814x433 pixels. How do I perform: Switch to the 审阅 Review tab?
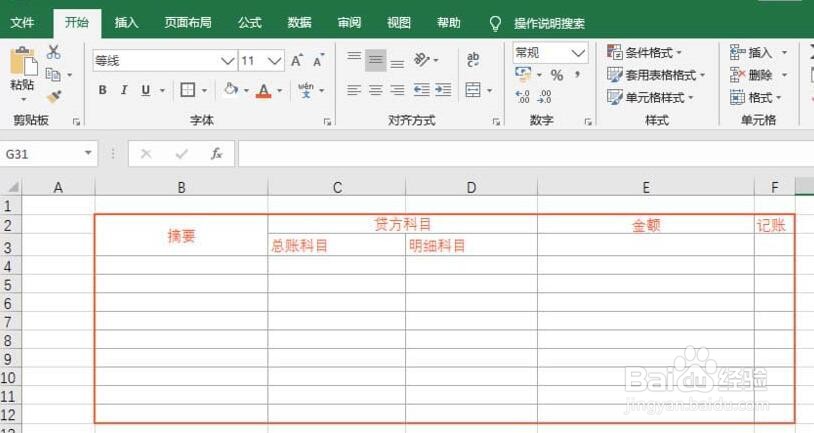[x=349, y=23]
